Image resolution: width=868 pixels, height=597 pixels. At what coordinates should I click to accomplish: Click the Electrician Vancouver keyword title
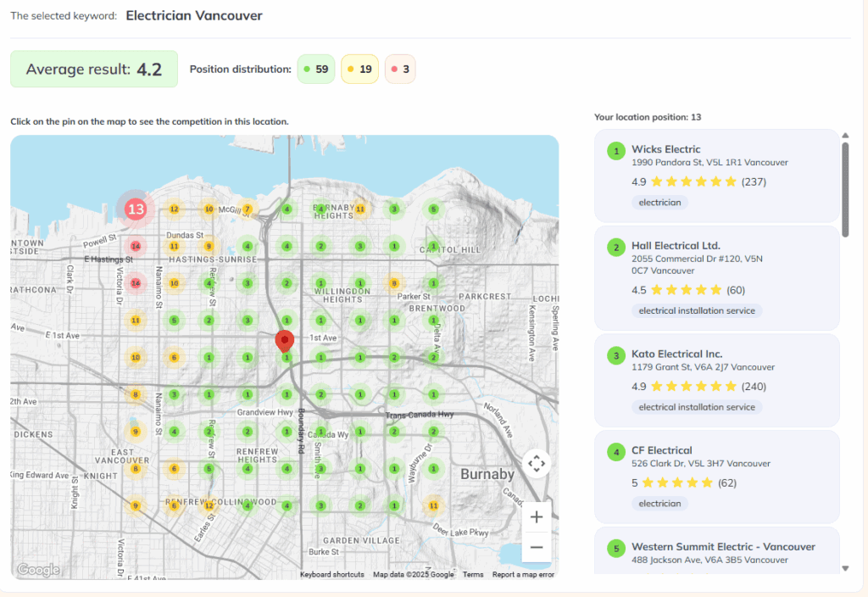point(194,15)
